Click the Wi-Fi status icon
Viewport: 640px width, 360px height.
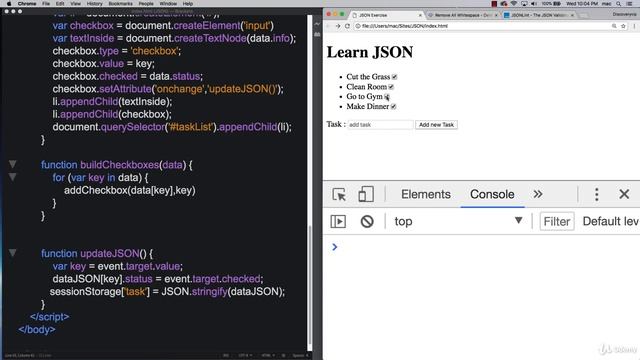(x=514, y=4)
